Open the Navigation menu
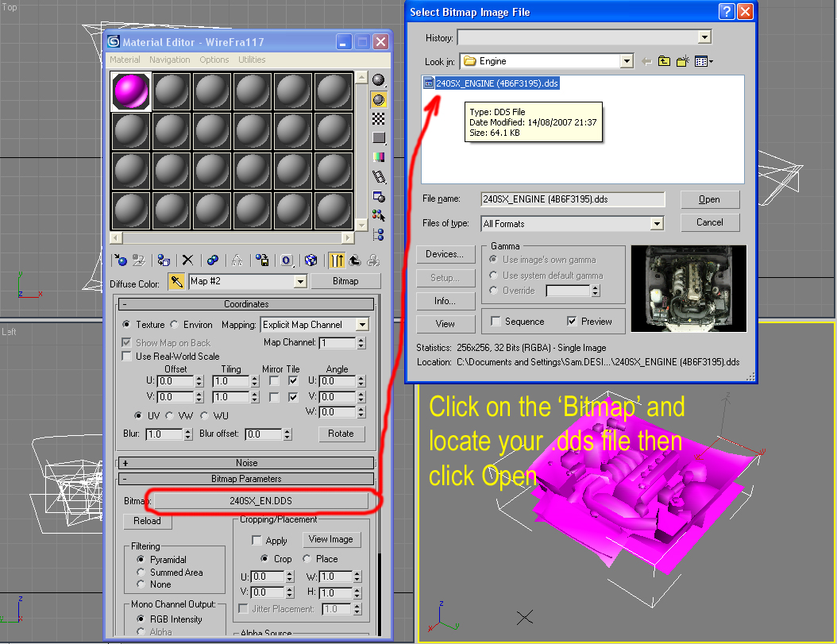 pos(170,60)
